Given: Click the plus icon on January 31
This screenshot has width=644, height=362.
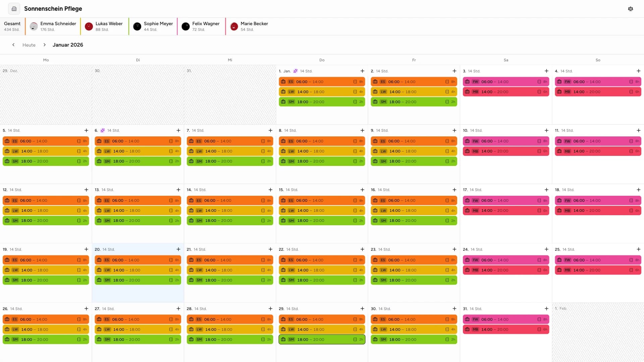Looking at the screenshot, I should click(x=546, y=309).
